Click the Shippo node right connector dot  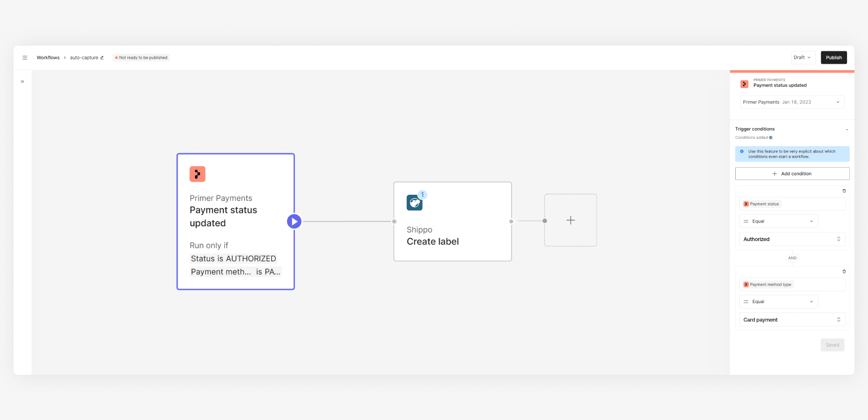pyautogui.click(x=511, y=221)
